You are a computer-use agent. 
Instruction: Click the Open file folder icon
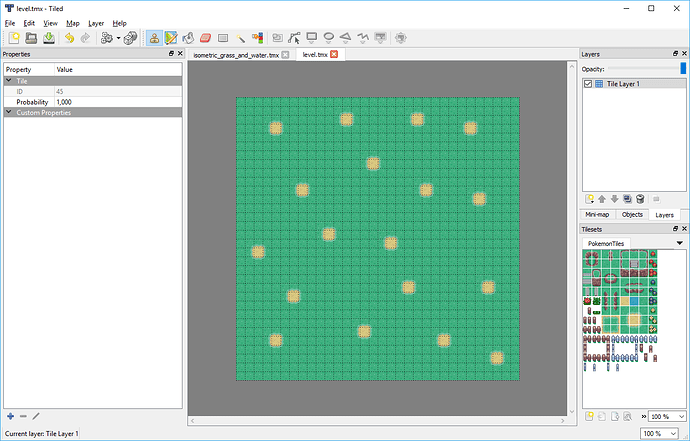[x=31, y=38]
